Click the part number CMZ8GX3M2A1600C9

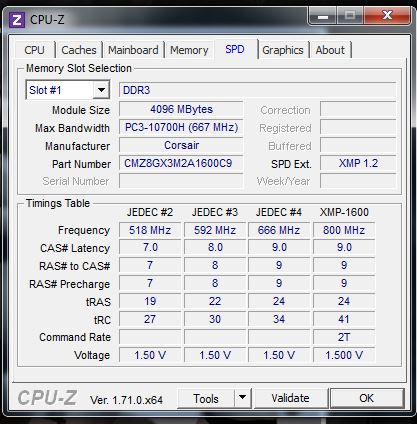[181, 163]
